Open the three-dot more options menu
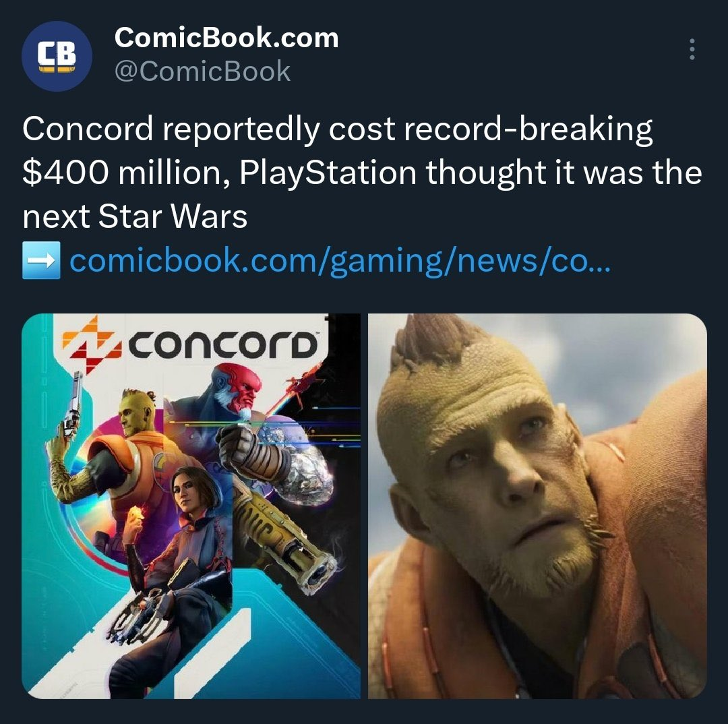 (x=692, y=49)
